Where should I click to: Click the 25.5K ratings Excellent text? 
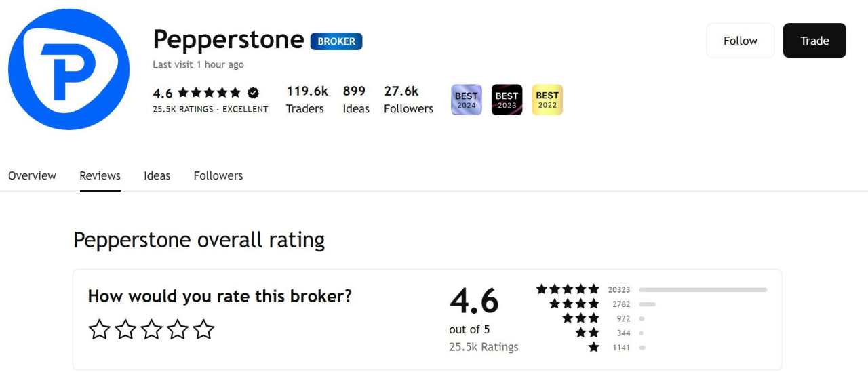[210, 109]
